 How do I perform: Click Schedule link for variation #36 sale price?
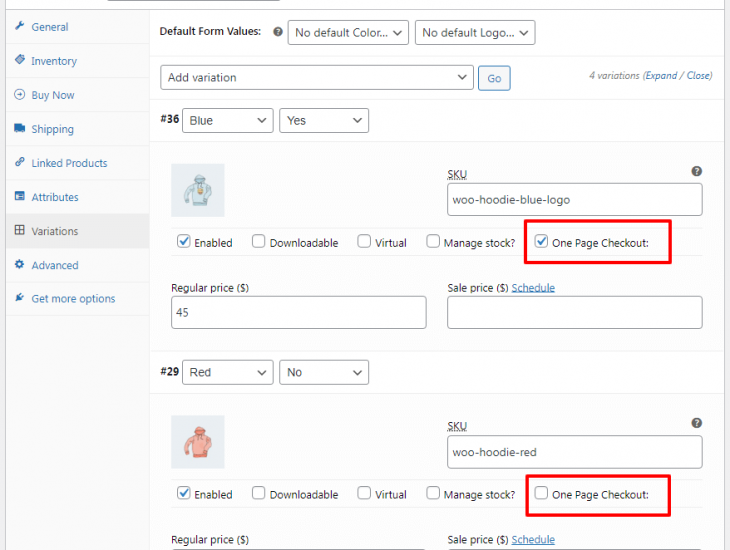pos(533,288)
